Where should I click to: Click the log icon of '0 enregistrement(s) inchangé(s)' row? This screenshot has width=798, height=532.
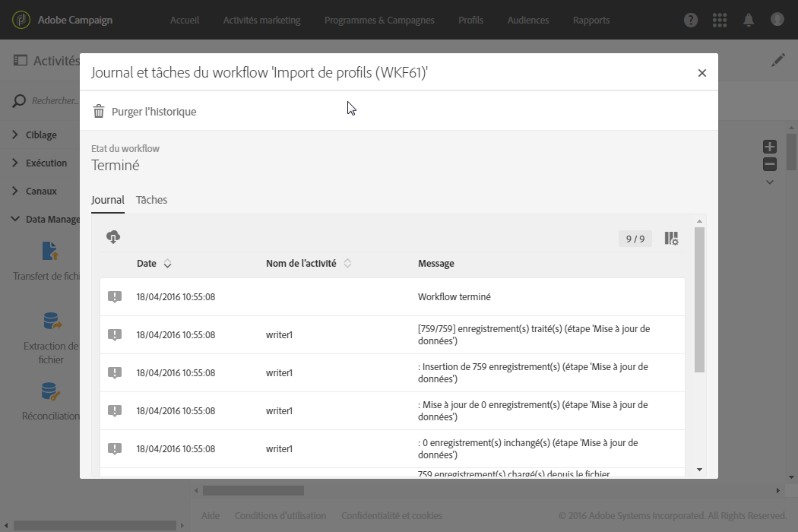pyautogui.click(x=115, y=448)
